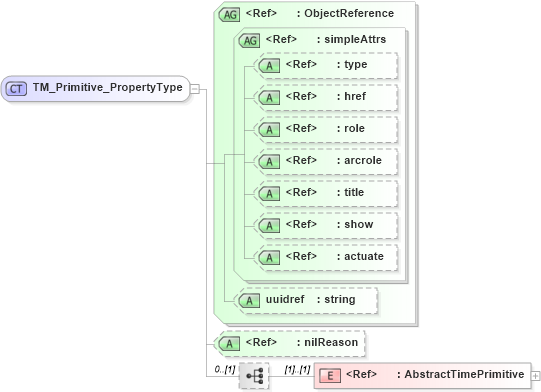Click the A icon of actuate attribute

click(269, 258)
